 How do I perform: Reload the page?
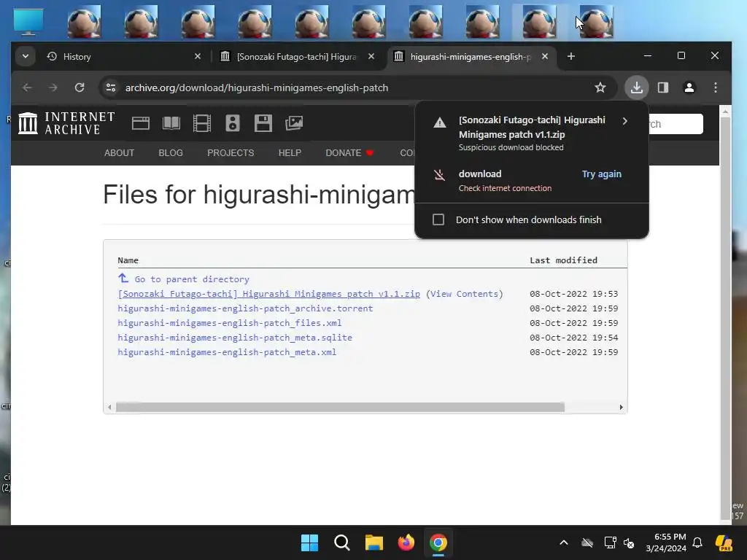(x=80, y=87)
